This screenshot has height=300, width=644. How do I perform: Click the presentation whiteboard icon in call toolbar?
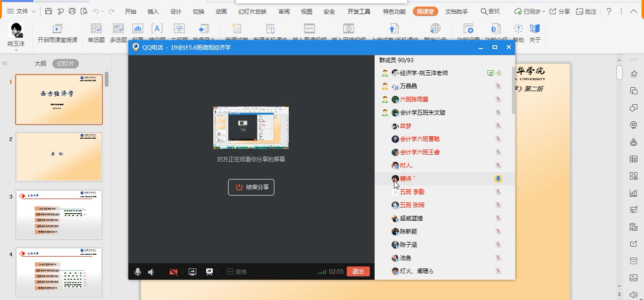[209, 272]
